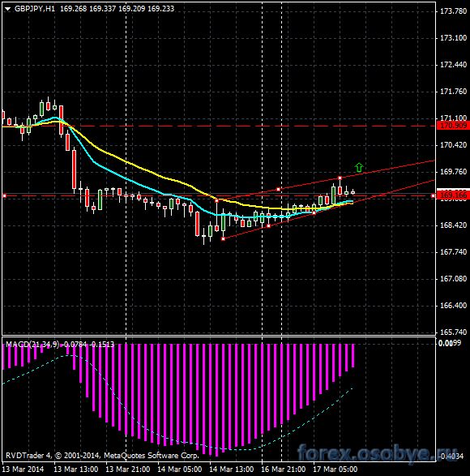
Task: Click the GBPJPY,H1 chart title text
Action: click(x=35, y=9)
